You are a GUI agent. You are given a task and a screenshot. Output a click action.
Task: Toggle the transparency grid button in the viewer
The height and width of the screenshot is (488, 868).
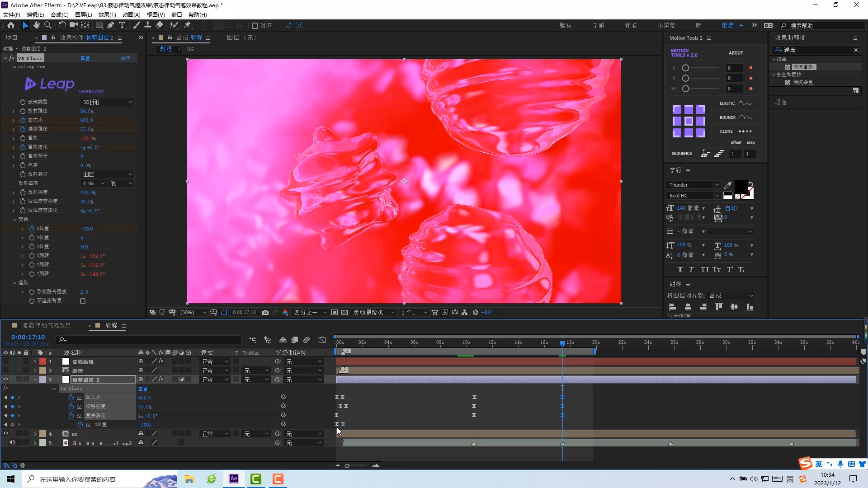[344, 312]
